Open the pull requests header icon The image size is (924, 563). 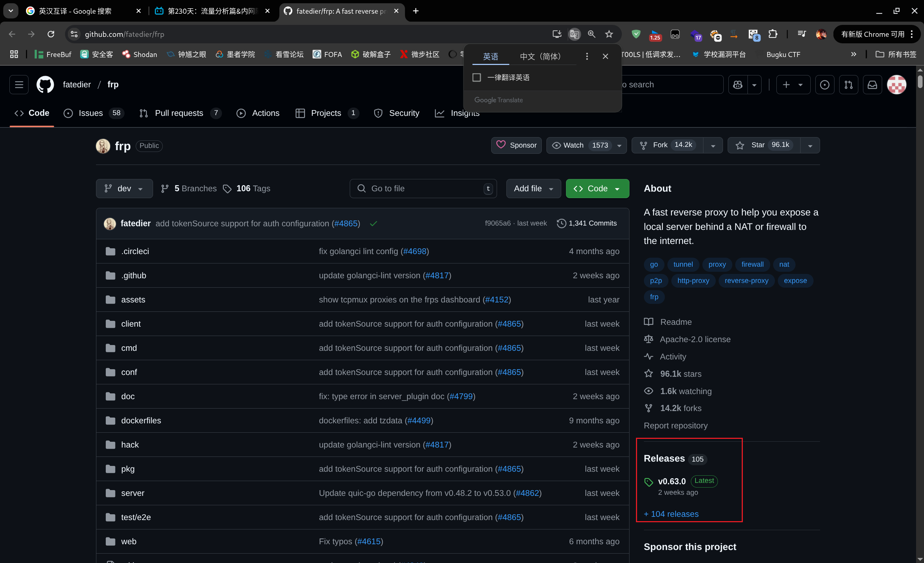click(x=848, y=84)
